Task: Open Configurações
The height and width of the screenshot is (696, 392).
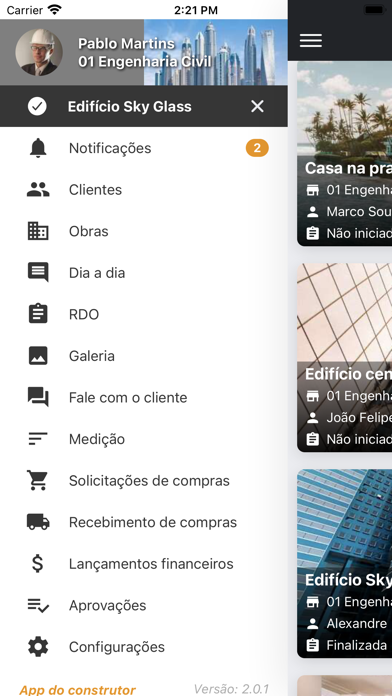Action: point(144,647)
